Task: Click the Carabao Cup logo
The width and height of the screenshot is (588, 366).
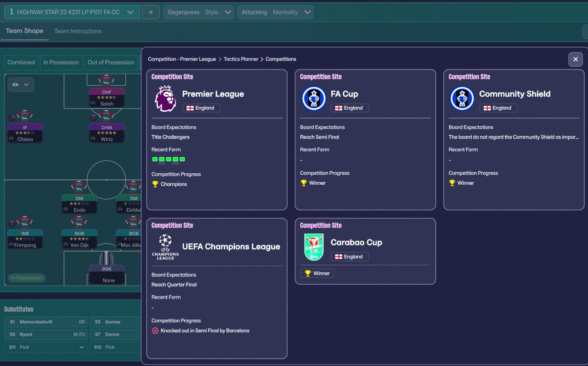Action: 314,247
